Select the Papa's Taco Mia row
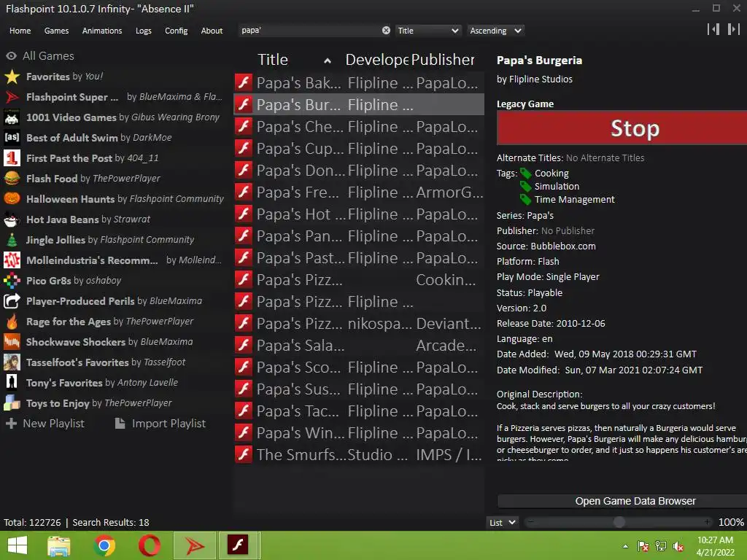 click(x=359, y=411)
